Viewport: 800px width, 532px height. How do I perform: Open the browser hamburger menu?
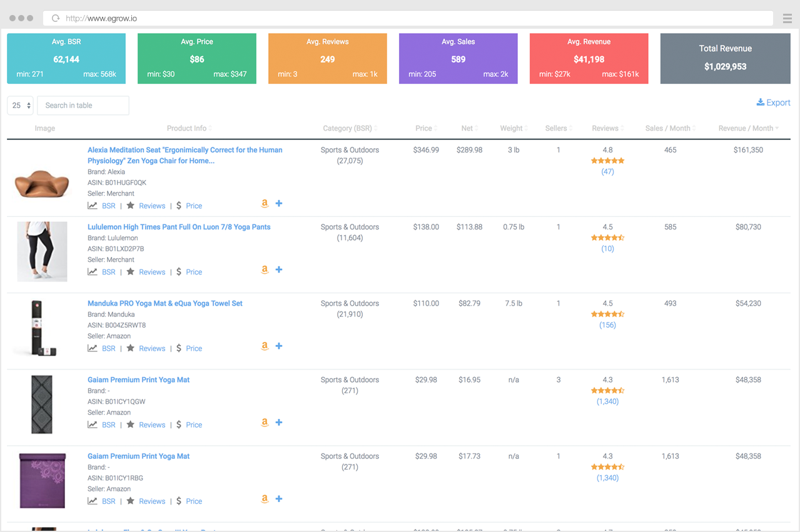click(x=787, y=18)
